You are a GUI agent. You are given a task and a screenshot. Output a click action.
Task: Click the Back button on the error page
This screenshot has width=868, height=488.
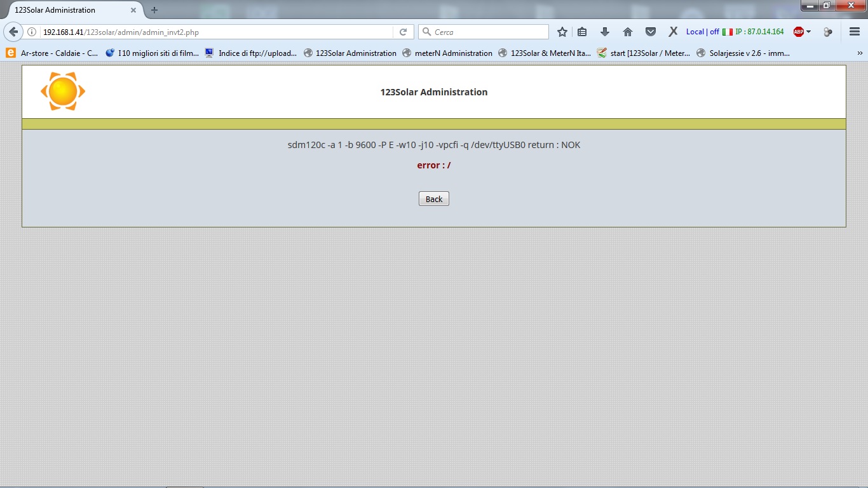[434, 199]
